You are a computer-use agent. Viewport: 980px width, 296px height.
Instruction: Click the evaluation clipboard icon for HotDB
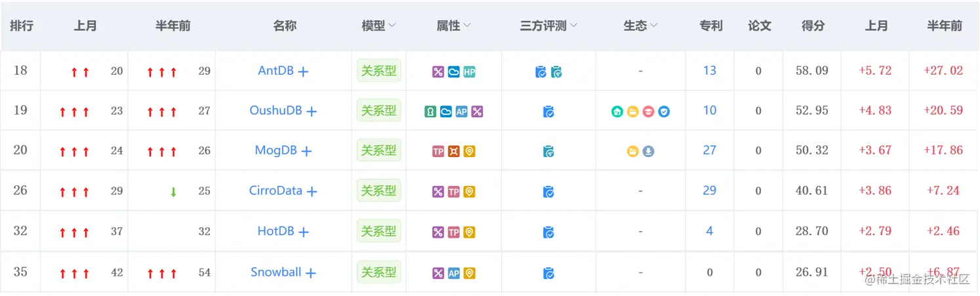coord(549,232)
